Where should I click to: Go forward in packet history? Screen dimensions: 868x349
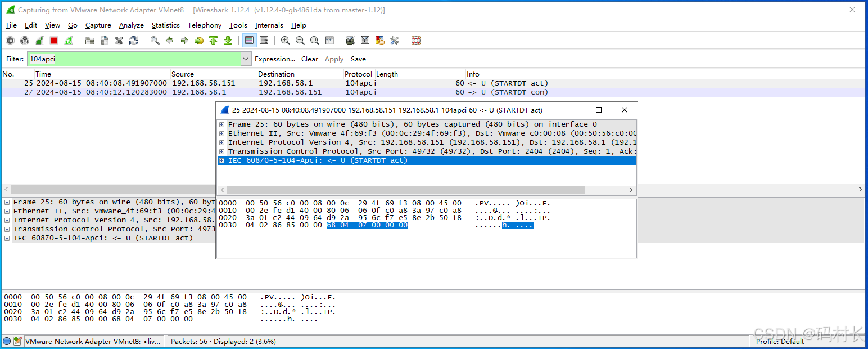tap(184, 41)
